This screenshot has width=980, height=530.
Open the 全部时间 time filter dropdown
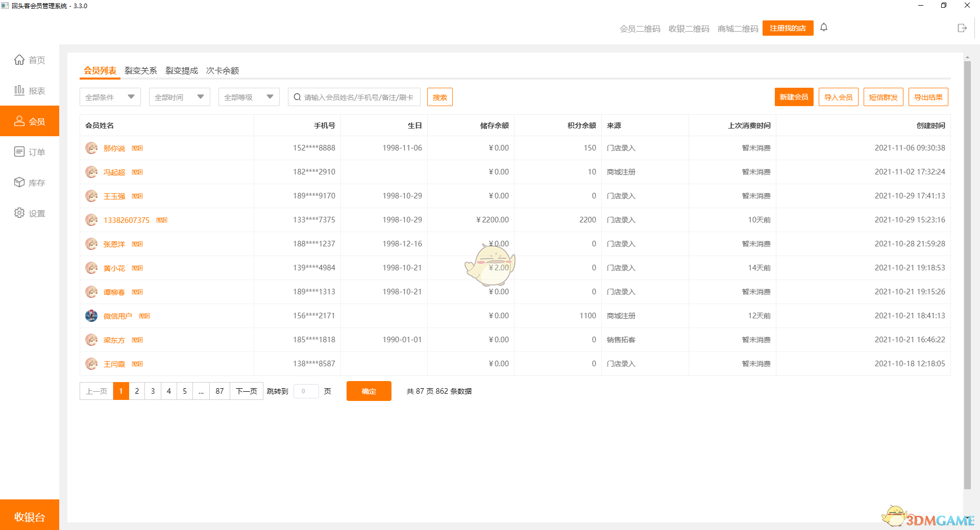[179, 97]
